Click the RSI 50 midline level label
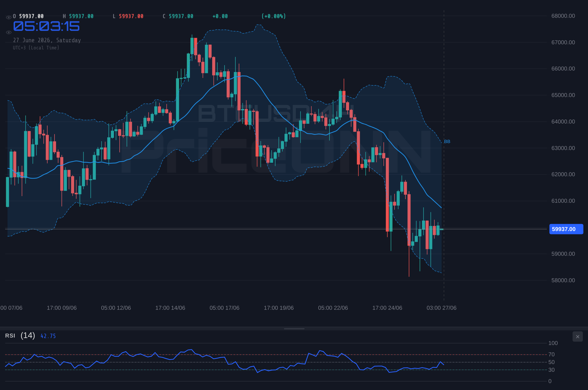The width and height of the screenshot is (588, 390). pos(551,362)
